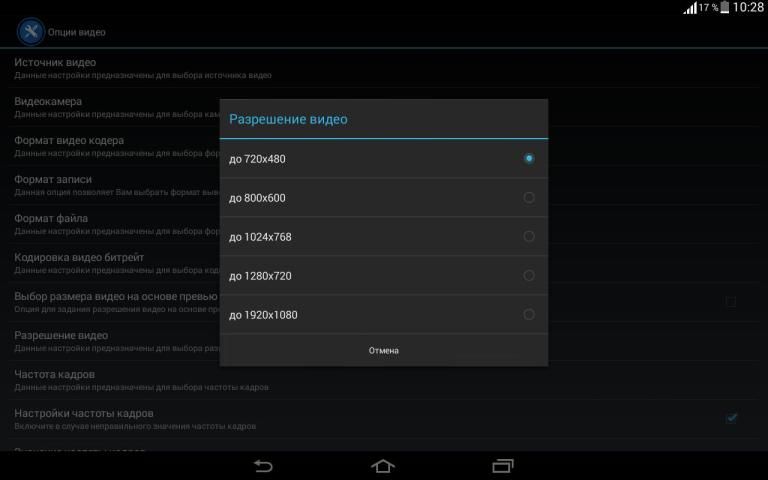The image size is (768, 480).
Task: Tap the signal strength icon
Action: click(x=690, y=8)
